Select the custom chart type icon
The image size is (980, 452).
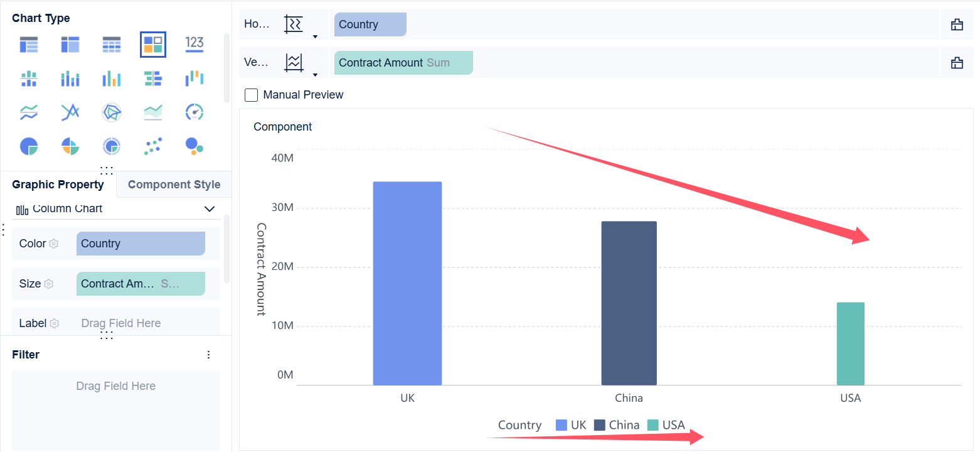153,45
